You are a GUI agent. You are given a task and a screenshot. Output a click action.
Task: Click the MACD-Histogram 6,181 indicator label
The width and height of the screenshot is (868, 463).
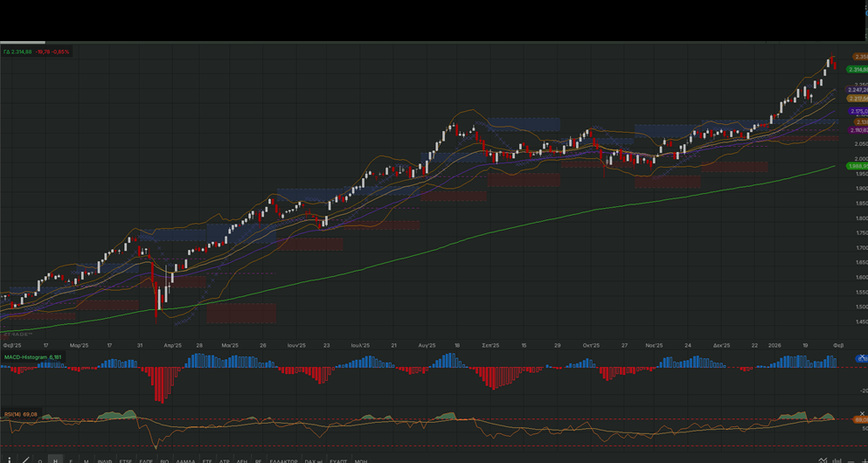point(32,356)
